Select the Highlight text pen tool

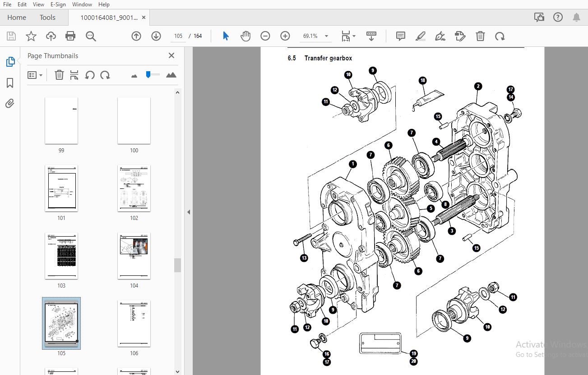(x=421, y=36)
